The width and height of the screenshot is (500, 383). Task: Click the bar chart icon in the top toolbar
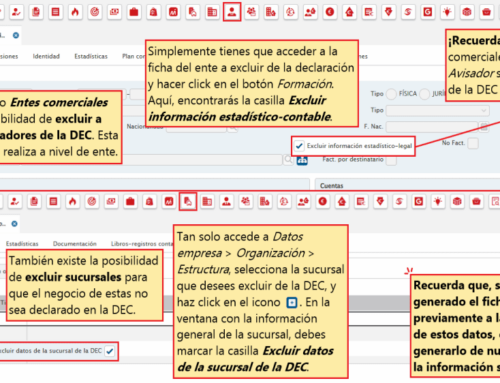[173, 12]
